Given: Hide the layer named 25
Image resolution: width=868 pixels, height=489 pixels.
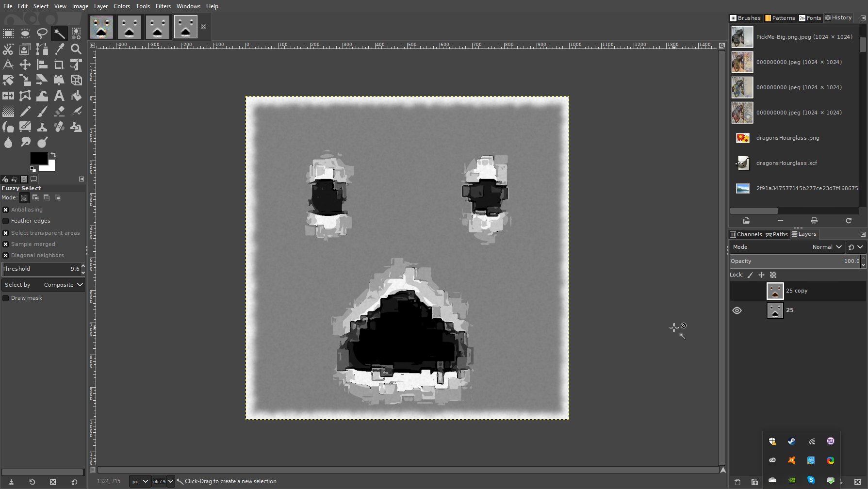Looking at the screenshot, I should 737,310.
